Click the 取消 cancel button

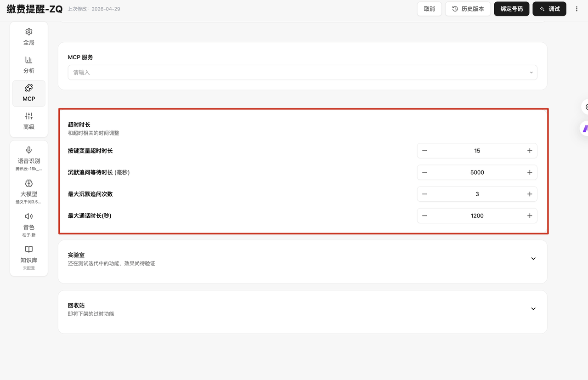click(430, 9)
